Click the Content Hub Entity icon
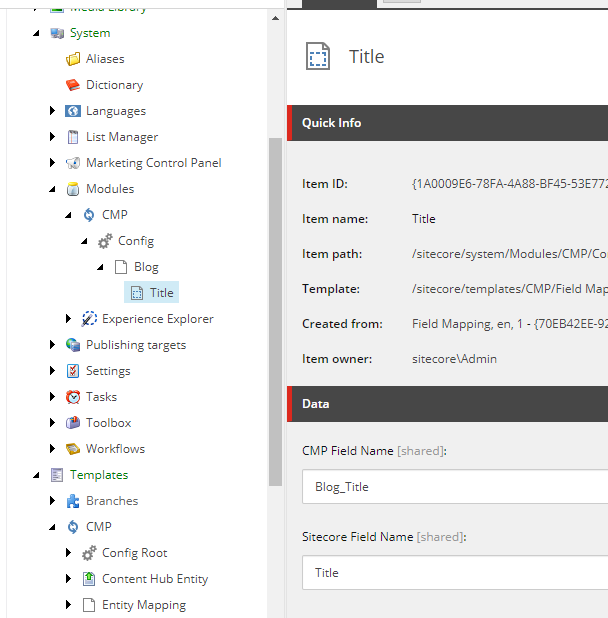Image resolution: width=608 pixels, height=618 pixels. point(89,579)
